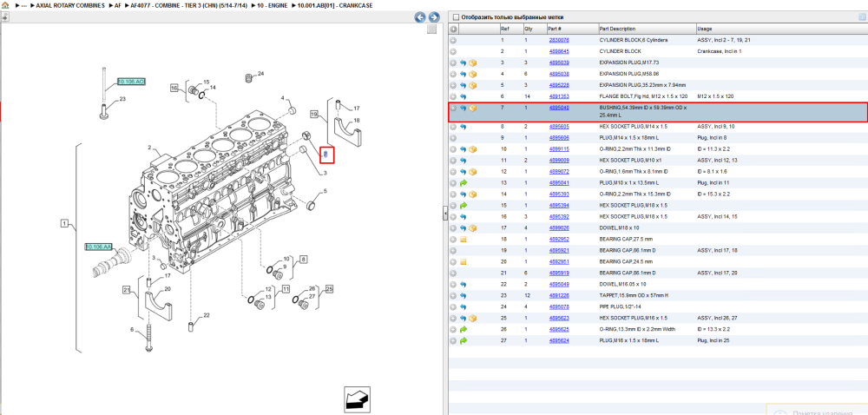This screenshot has height=415, width=868.
Task: Click the add-all plus icon in table header
Action: coord(453,29)
